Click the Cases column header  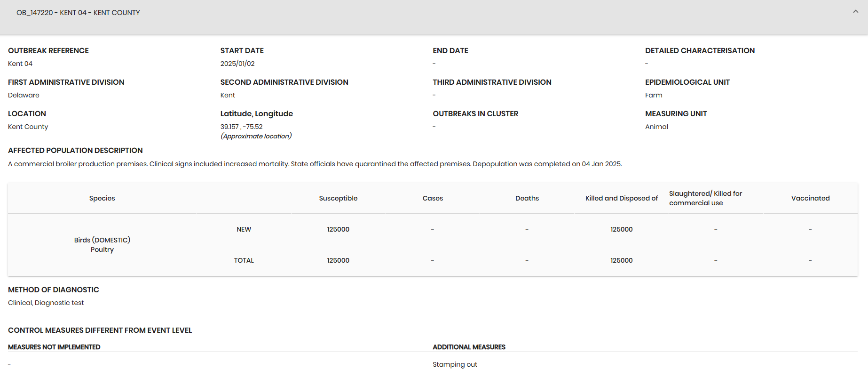point(433,198)
